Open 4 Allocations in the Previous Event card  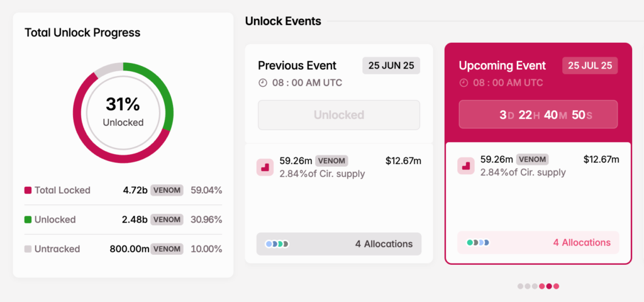click(384, 244)
